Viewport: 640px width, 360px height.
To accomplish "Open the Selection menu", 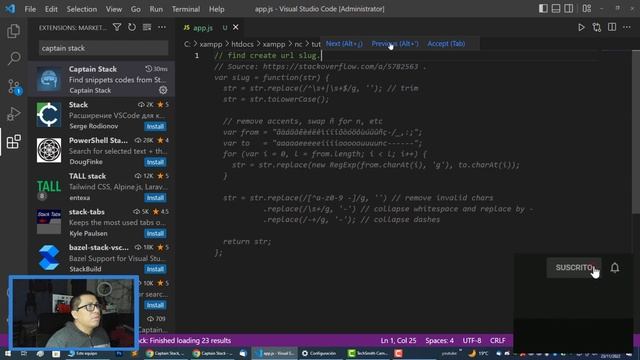I will coord(82,9).
